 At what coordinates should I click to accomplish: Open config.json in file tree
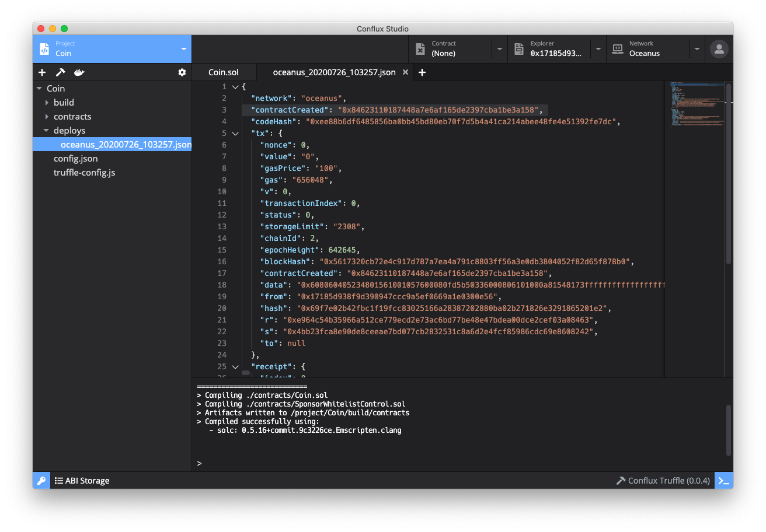[75, 159]
